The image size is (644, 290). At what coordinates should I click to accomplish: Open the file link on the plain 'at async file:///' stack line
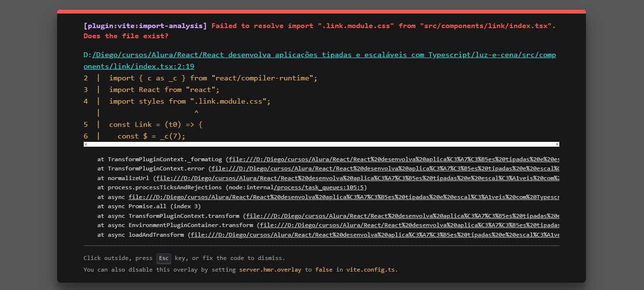344,197
